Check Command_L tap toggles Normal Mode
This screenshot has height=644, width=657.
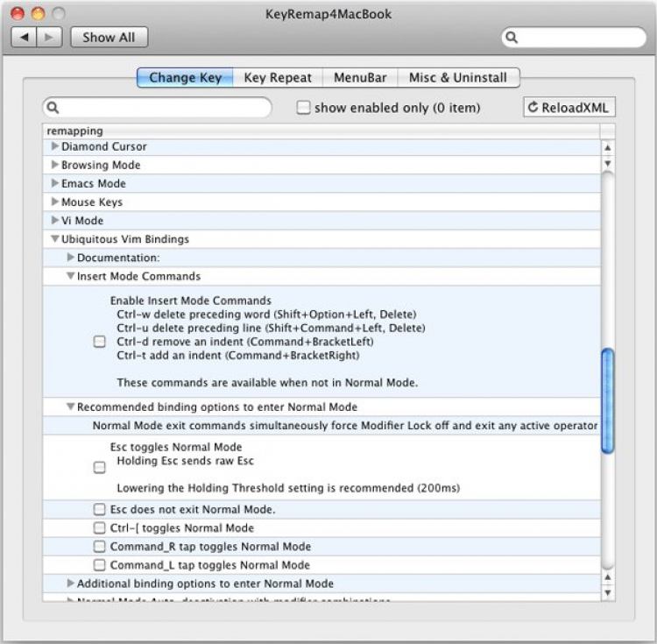coord(99,565)
